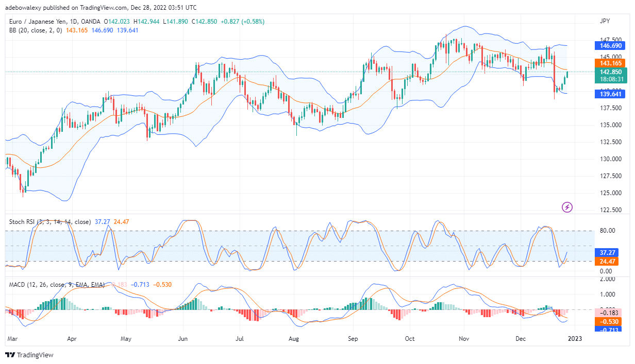The image size is (635, 364).
Task: Click the Jun label on time axis
Action: (182, 339)
